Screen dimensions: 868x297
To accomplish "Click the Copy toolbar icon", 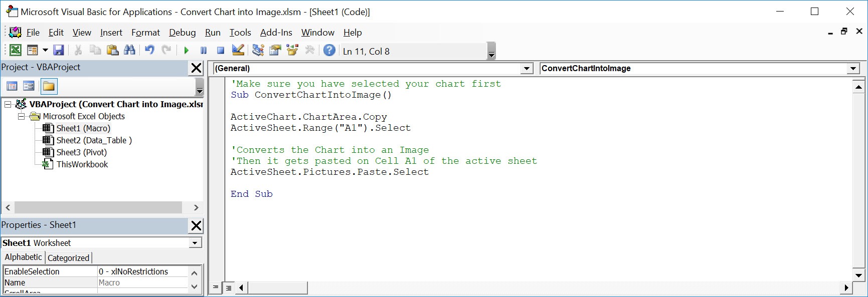I will (x=95, y=50).
